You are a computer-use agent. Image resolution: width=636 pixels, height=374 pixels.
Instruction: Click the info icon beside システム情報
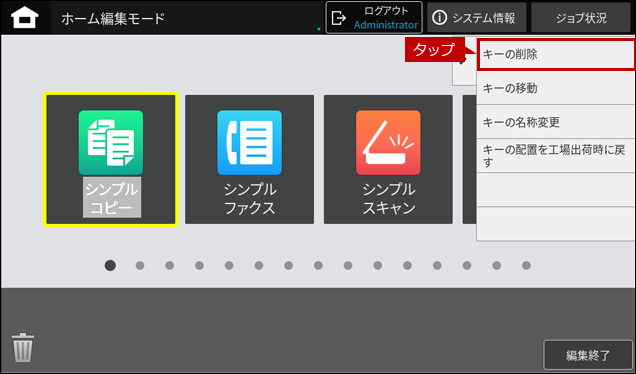(x=439, y=18)
